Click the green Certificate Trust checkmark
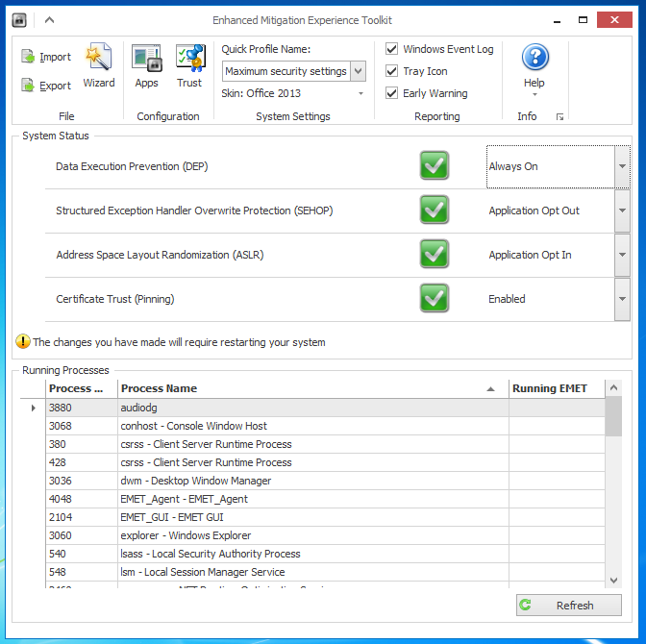 [435, 298]
